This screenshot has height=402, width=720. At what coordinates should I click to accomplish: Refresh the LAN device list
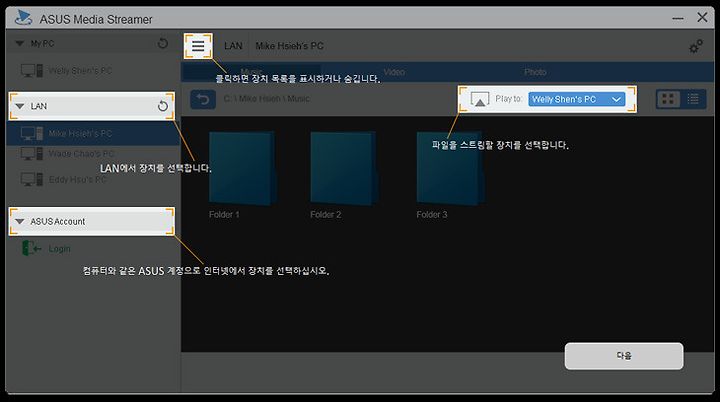click(x=163, y=106)
